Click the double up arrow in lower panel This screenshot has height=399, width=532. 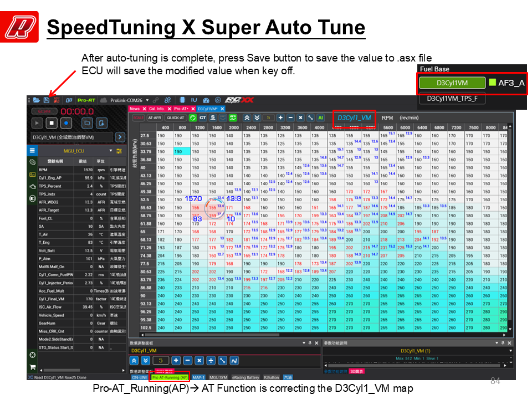(x=134, y=361)
